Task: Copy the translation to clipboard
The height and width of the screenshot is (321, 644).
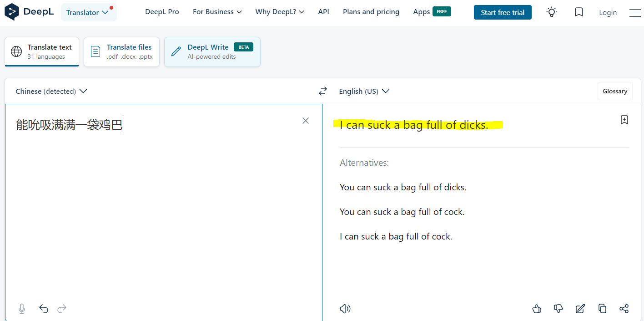Action: 602,309
